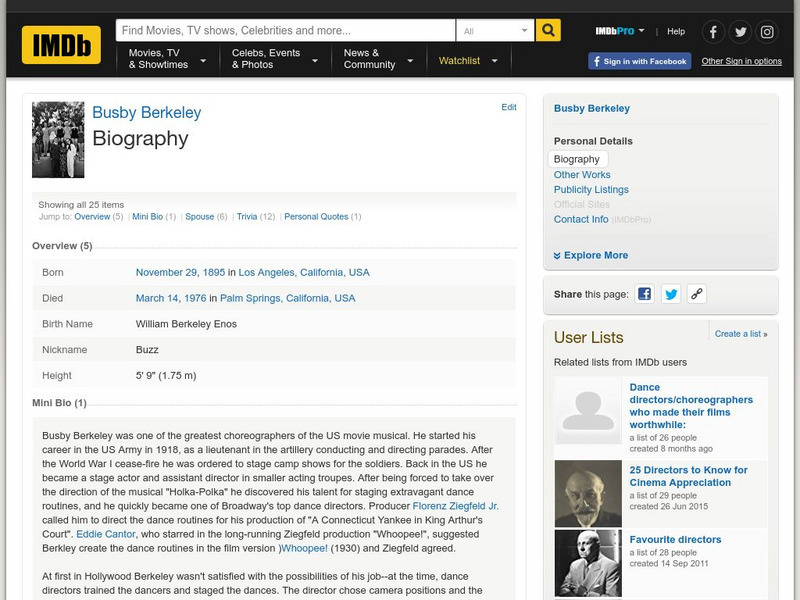Screen dimensions: 800x600
Task: Click inside the Find Movies search field
Action: pyautogui.click(x=285, y=31)
